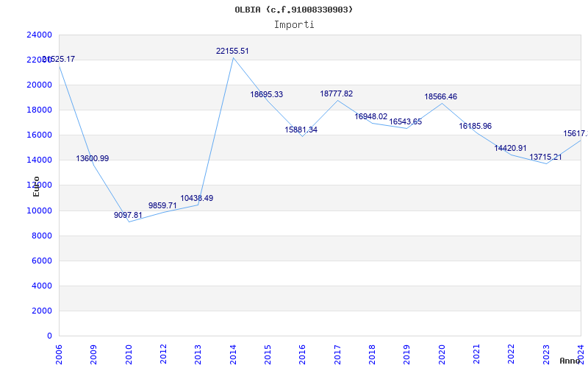The image size is (588, 368).
Task: Click the y-axis value 16000
Action: coord(39,135)
